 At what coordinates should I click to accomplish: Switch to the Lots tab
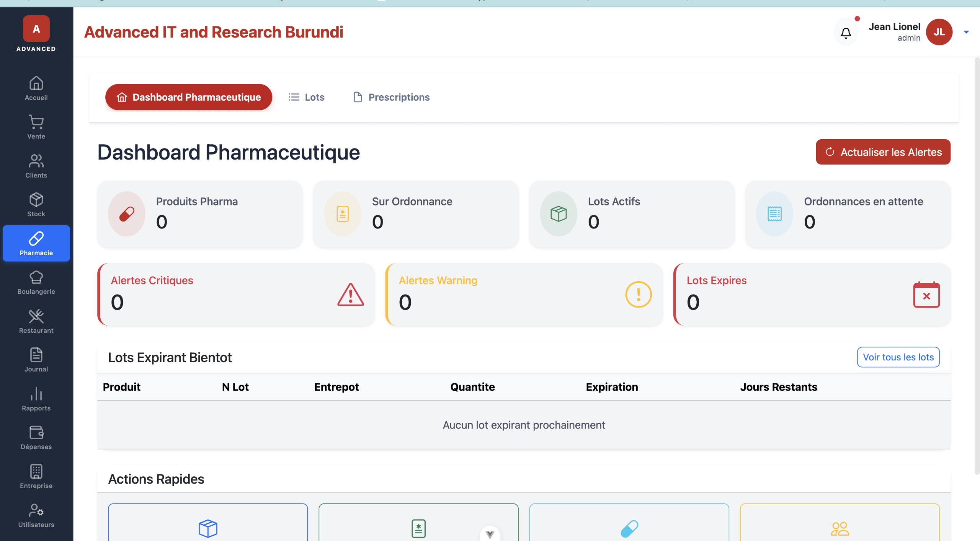coord(306,97)
